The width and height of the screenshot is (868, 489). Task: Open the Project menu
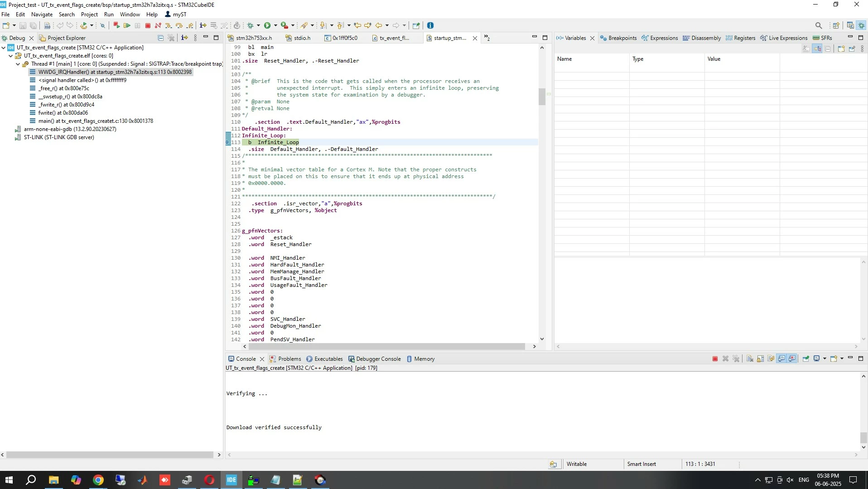click(x=89, y=15)
